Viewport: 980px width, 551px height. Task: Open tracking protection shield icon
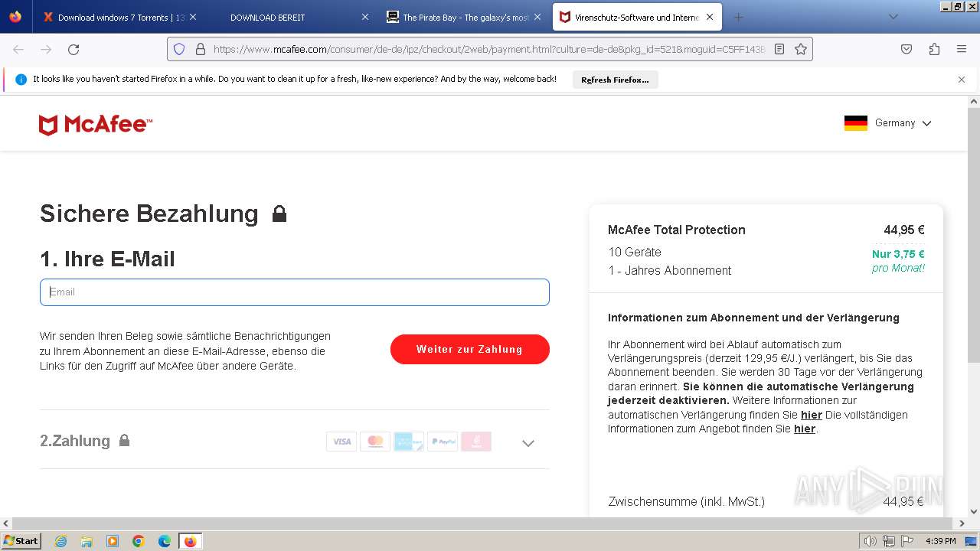coord(179,49)
